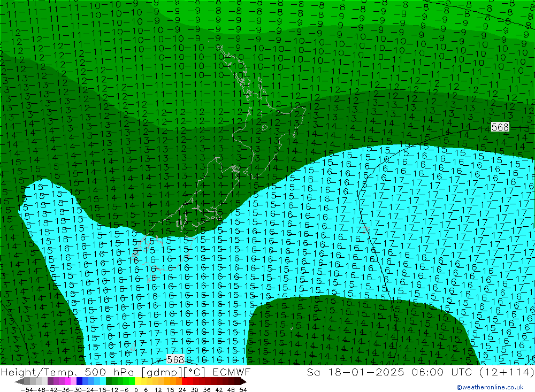Click the -54 value on the legend scale
This screenshot has height=392, width=535.
[x=27, y=390]
